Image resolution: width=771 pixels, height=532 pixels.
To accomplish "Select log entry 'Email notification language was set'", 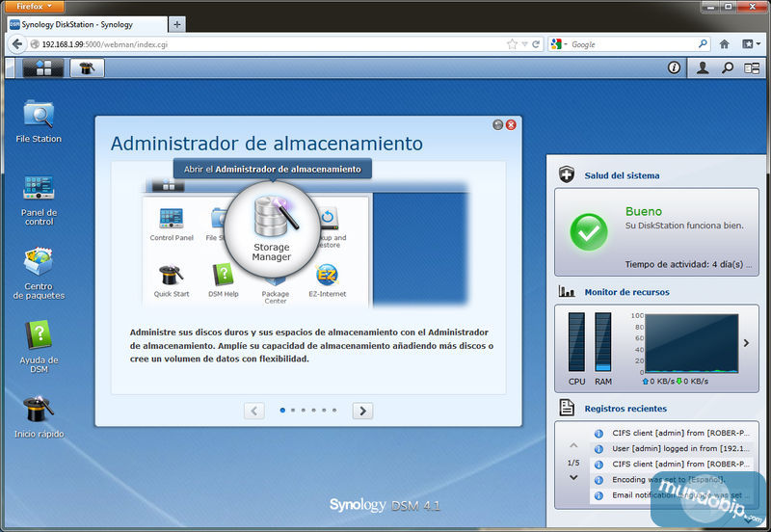I will click(x=671, y=495).
